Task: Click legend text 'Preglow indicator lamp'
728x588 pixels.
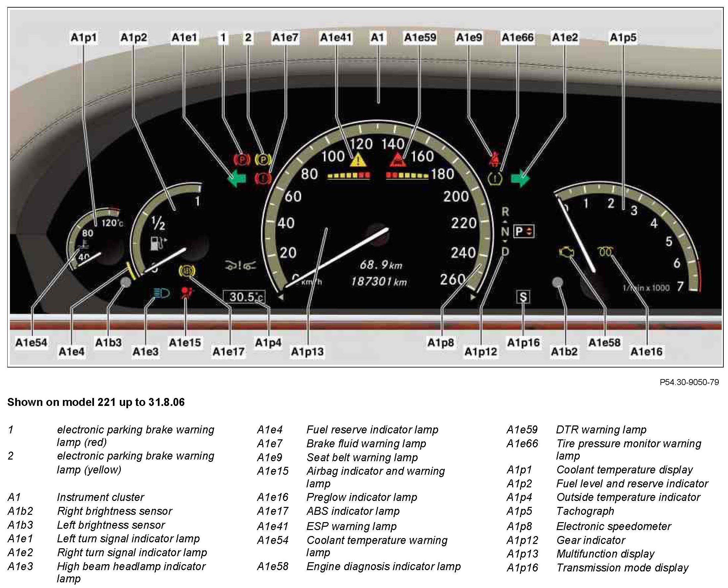Action: (x=361, y=497)
